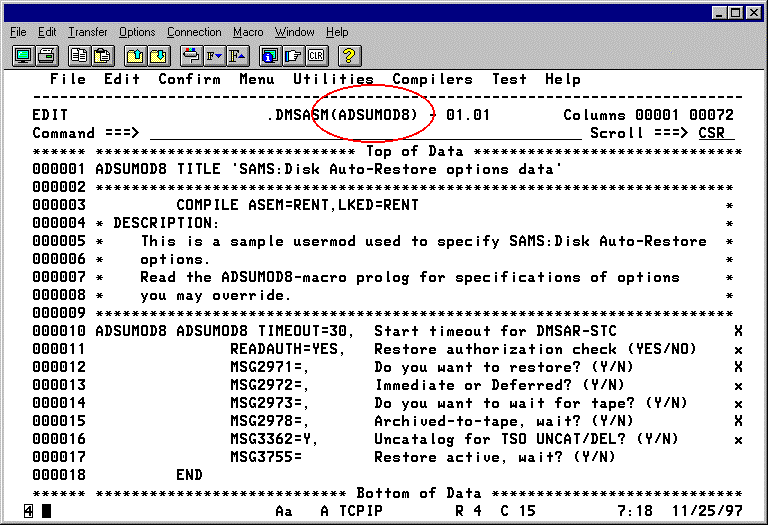Open the Connection menu
Screen dimensions: 768x525
[x=194, y=32]
